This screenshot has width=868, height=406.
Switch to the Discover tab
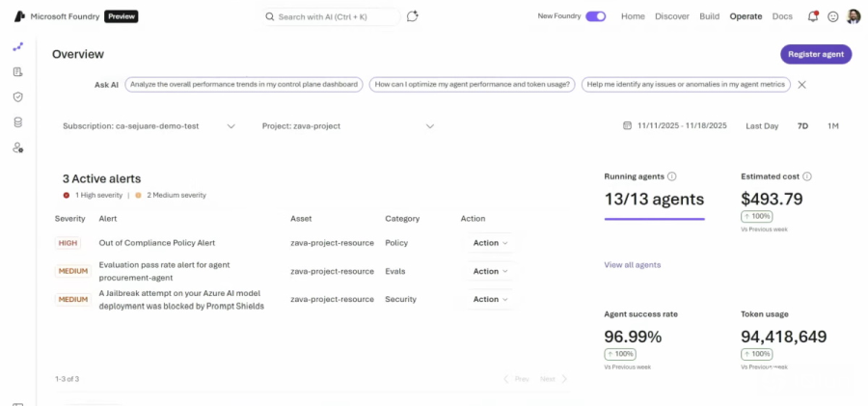[x=672, y=16]
